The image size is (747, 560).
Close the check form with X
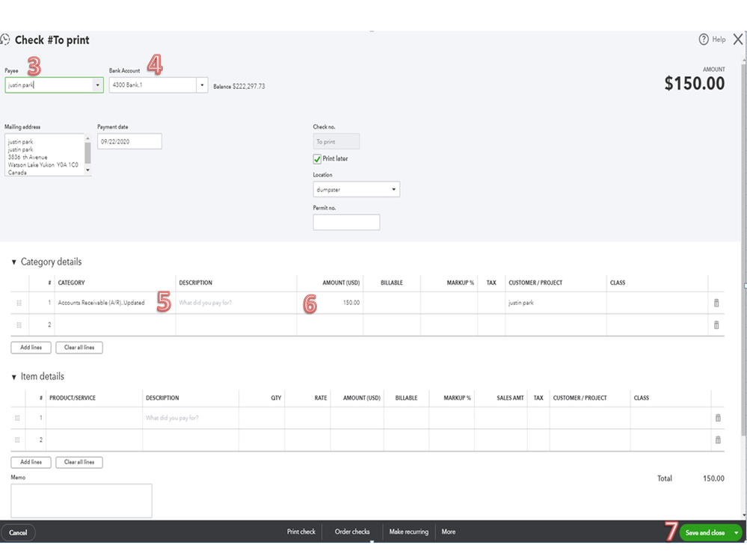737,39
